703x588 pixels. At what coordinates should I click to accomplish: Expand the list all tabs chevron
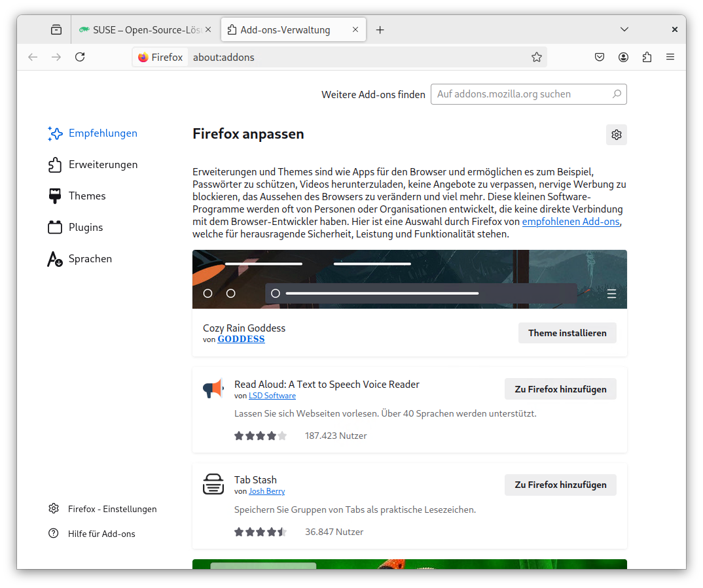tap(624, 29)
